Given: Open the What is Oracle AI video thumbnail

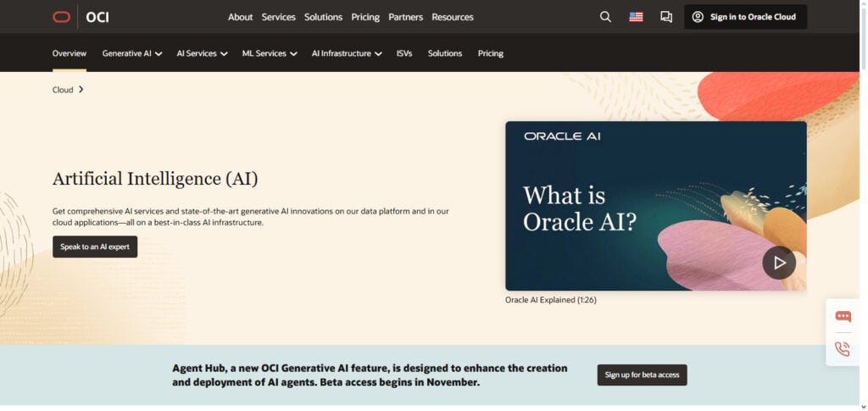Looking at the screenshot, I should [656, 206].
